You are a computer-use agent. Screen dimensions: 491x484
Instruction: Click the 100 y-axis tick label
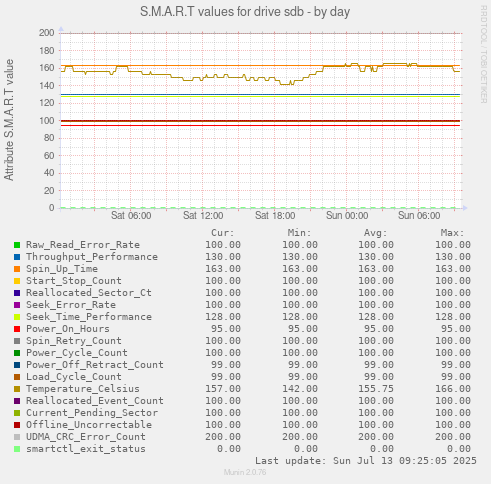[46, 121]
